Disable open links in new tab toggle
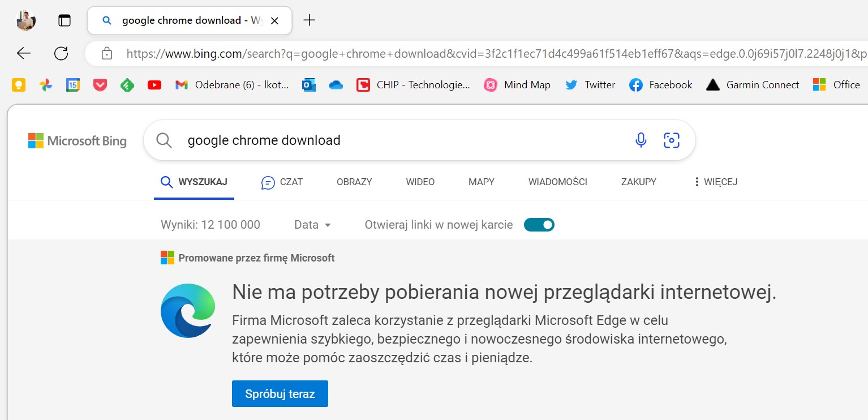 click(x=539, y=225)
